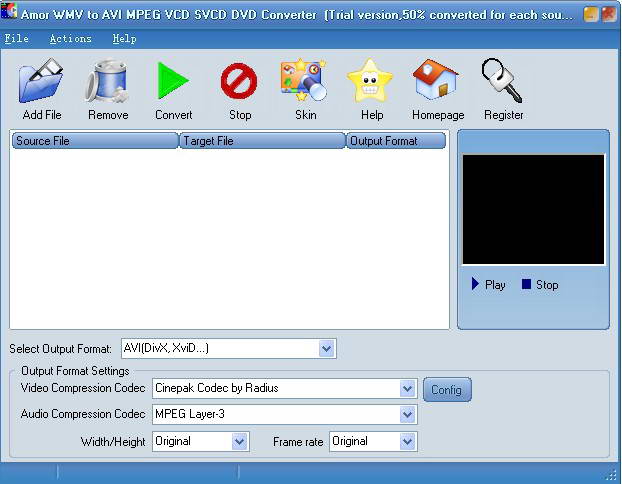This screenshot has height=484, width=622.
Task: Click the red Stop toolbar icon
Action: (x=239, y=81)
